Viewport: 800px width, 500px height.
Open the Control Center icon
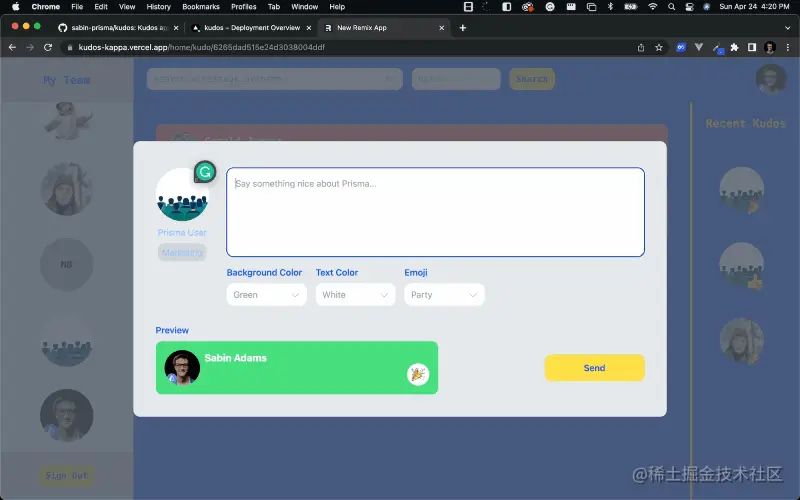click(x=689, y=7)
